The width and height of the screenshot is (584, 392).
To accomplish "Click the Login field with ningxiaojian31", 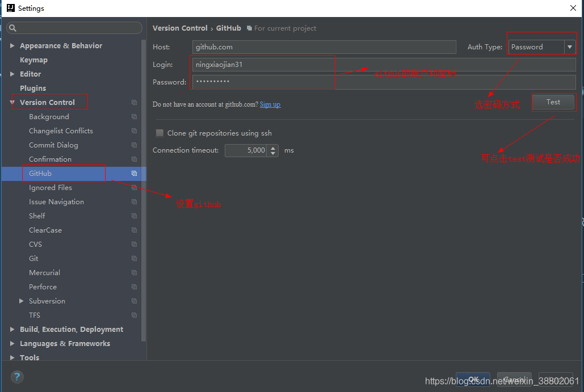I will click(384, 65).
